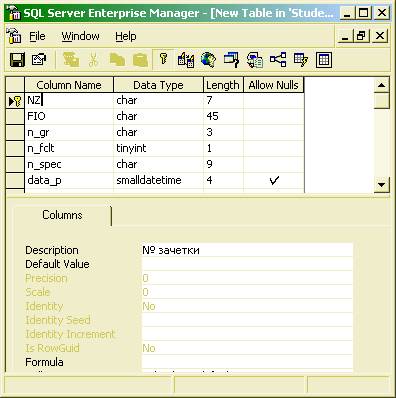Screen dimensions: 396x398
Task: Click the table with lightning bolt icon
Action: (x=301, y=60)
